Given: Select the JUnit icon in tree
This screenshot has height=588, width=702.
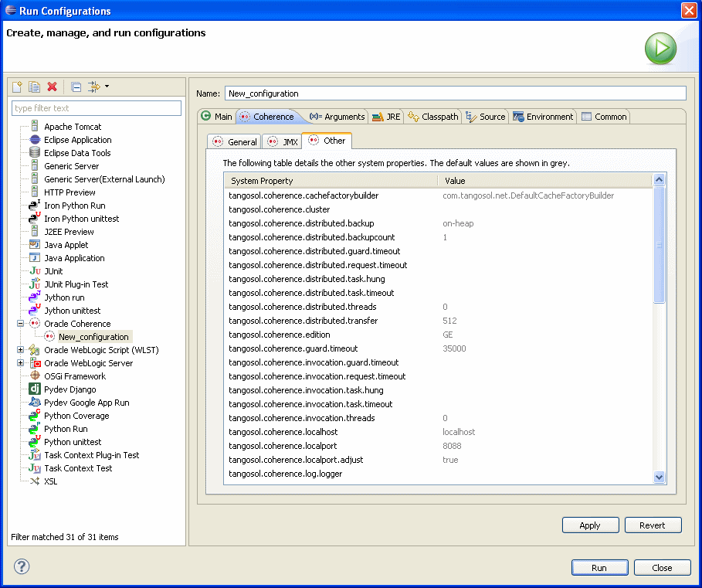Looking at the screenshot, I should pyautogui.click(x=35, y=271).
